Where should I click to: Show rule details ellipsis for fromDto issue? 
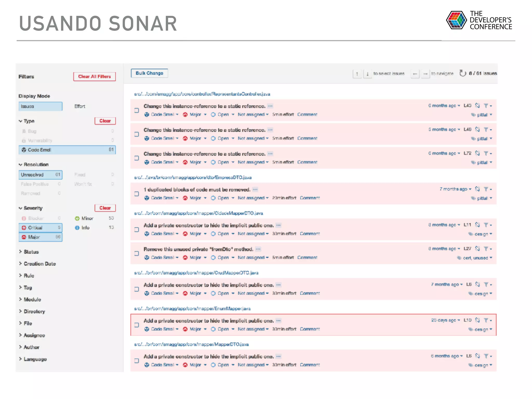pyautogui.click(x=258, y=249)
